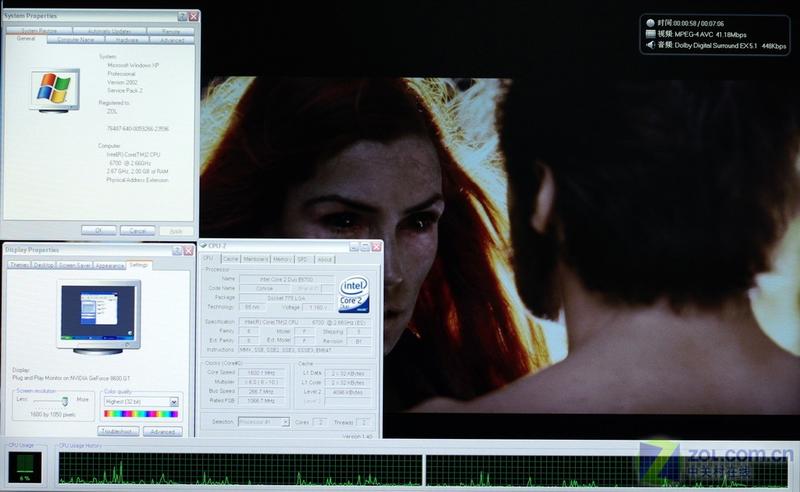800x492 pixels.
Task: Open the Hardware tab in System Properties
Action: 127,39
